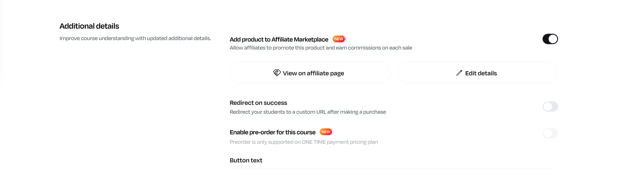Screen dimensions: 644x177
Task: Select the words 'affiliate page' in button
Action: [x=325, y=73]
